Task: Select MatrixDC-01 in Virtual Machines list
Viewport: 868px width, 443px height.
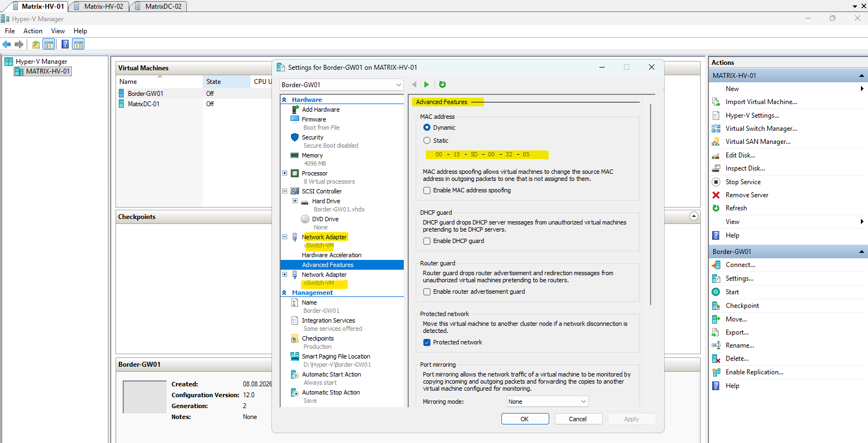Action: [x=144, y=104]
